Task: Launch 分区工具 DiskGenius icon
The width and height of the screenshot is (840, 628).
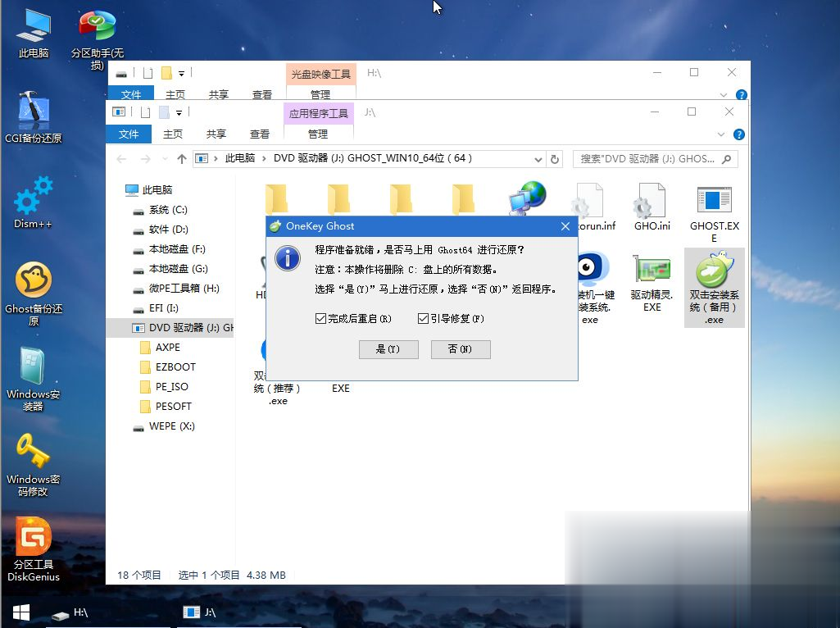Action: pyautogui.click(x=34, y=549)
